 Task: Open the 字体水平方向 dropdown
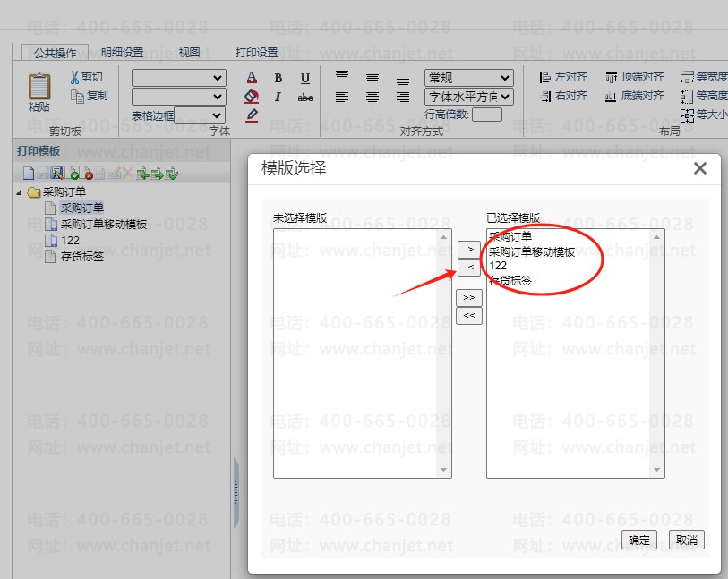468,96
